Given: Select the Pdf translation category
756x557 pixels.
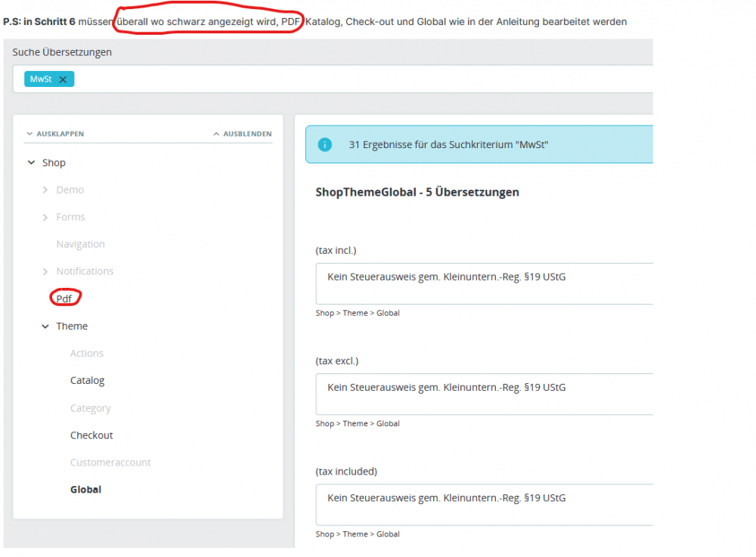Looking at the screenshot, I should click(64, 298).
